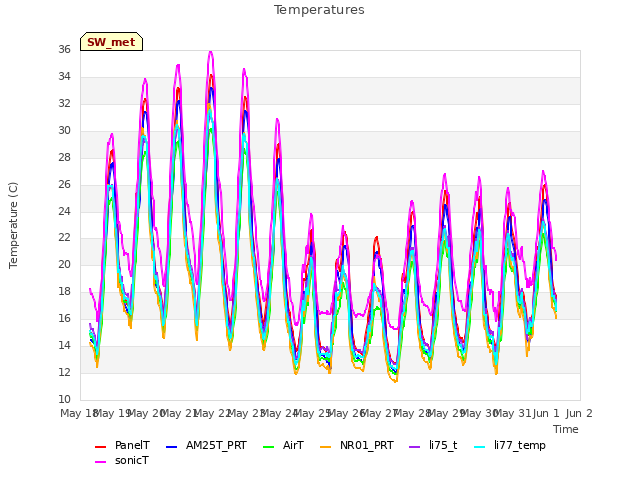Select the NR01_PRT legend entry
This screenshot has width=640, height=480.
(357, 445)
